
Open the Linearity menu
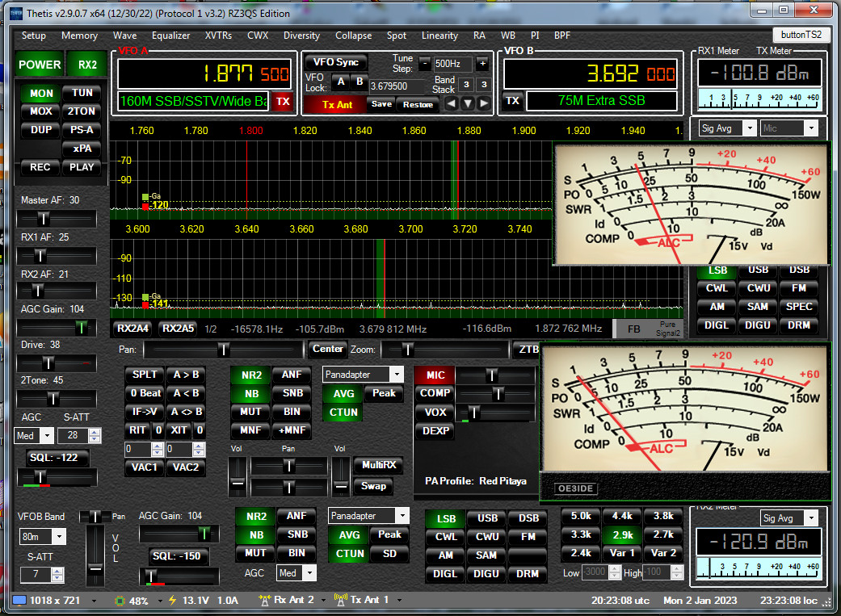pos(439,36)
